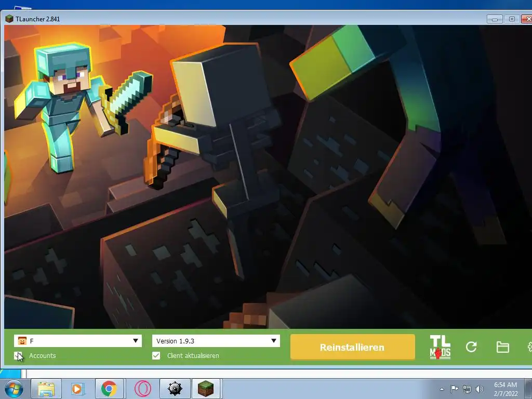Screen dimensions: 532x399
Task: Open launcher settings gear icon
Action: 529,347
